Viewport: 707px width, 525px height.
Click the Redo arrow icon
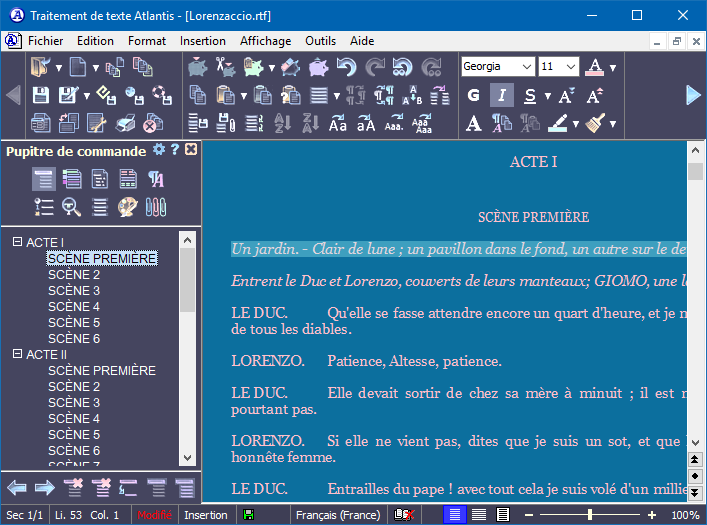point(374,67)
